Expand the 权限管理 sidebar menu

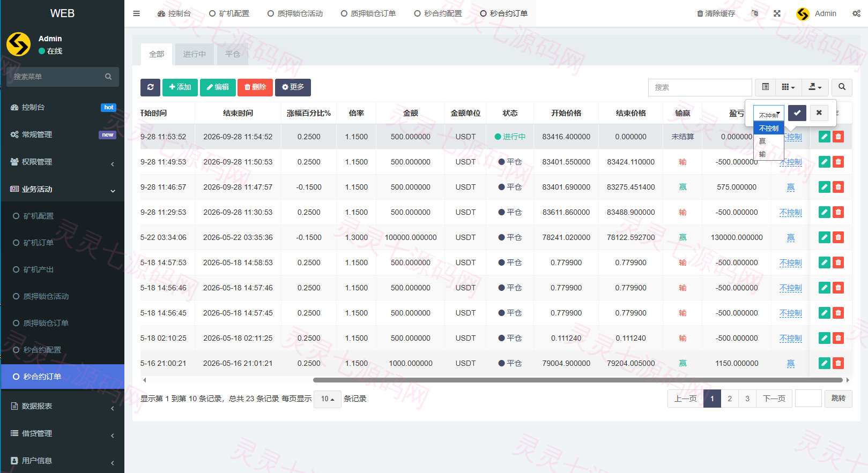(x=62, y=162)
